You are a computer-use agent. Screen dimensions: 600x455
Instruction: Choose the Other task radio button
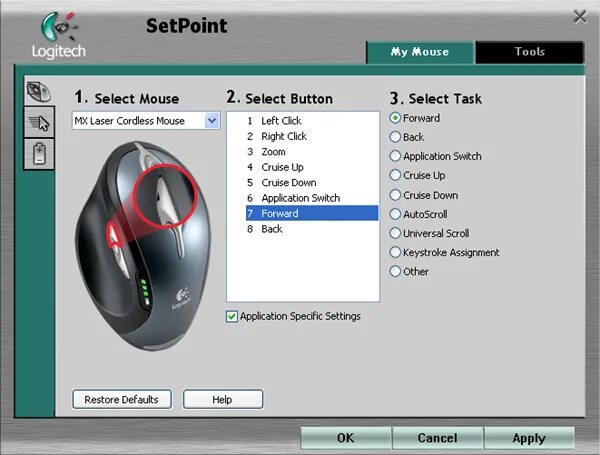pyautogui.click(x=395, y=271)
